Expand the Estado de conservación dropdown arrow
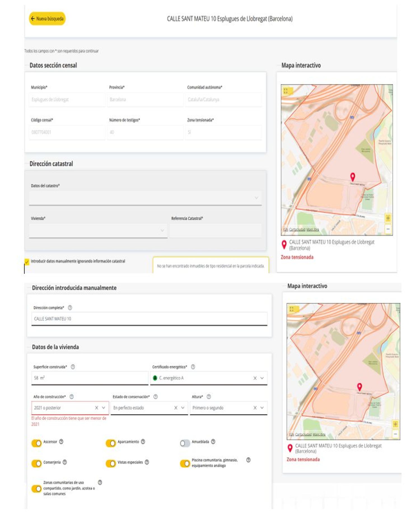 pos(183,408)
